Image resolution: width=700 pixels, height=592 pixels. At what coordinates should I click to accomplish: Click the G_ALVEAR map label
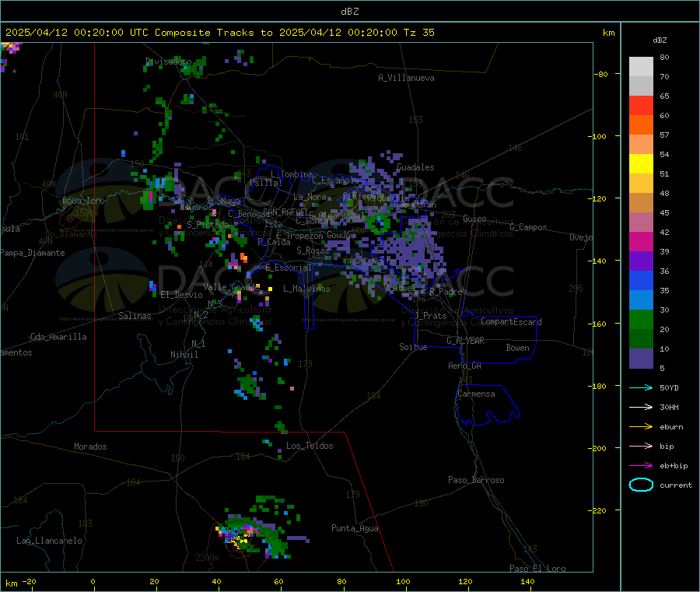point(465,341)
